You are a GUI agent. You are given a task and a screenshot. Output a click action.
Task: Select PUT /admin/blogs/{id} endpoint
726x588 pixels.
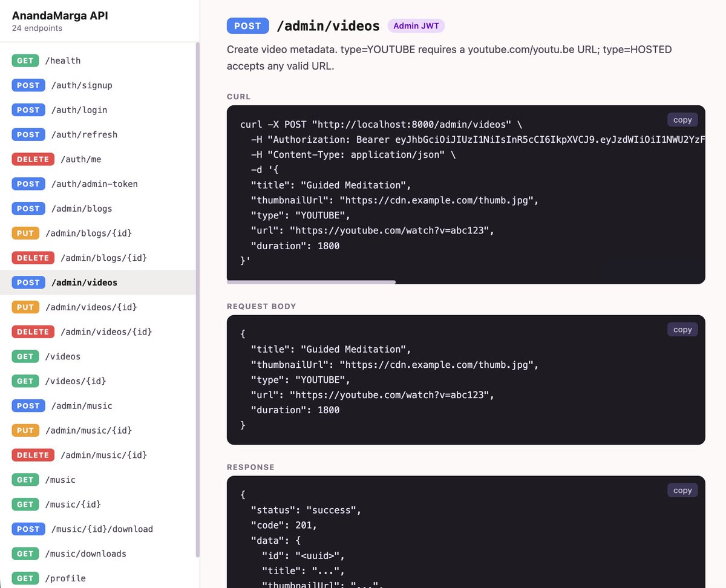pyautogui.click(x=97, y=233)
